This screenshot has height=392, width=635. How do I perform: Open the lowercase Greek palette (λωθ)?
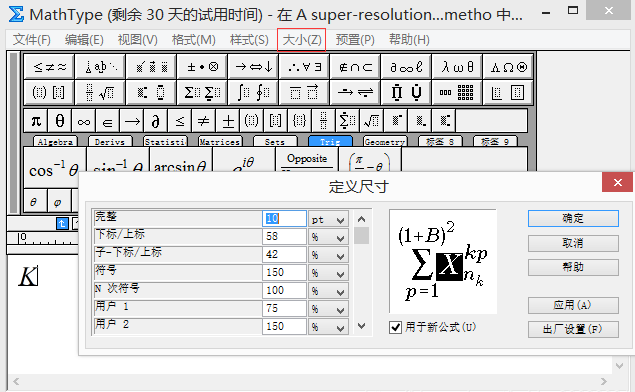pos(457,66)
